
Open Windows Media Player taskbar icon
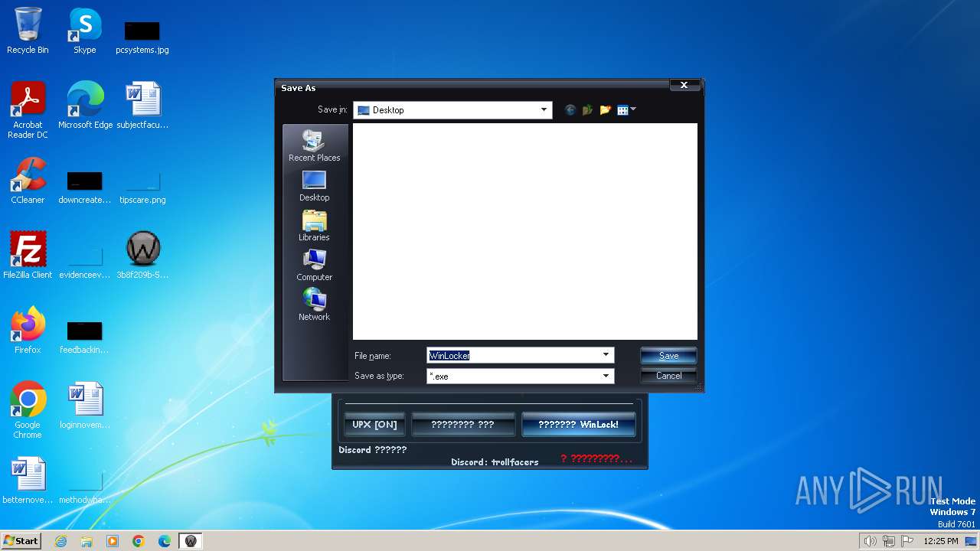[x=113, y=541]
